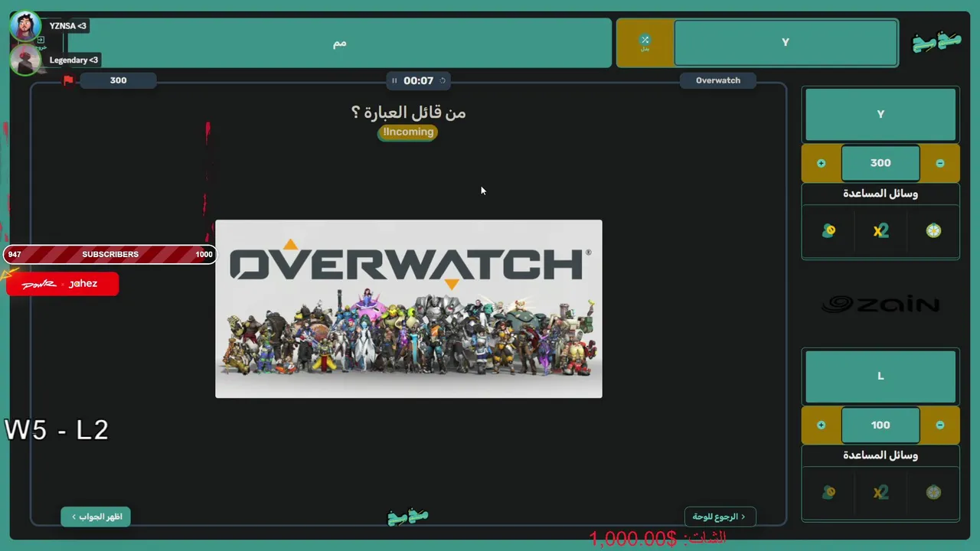Decrease team L score with minus

pos(939,425)
